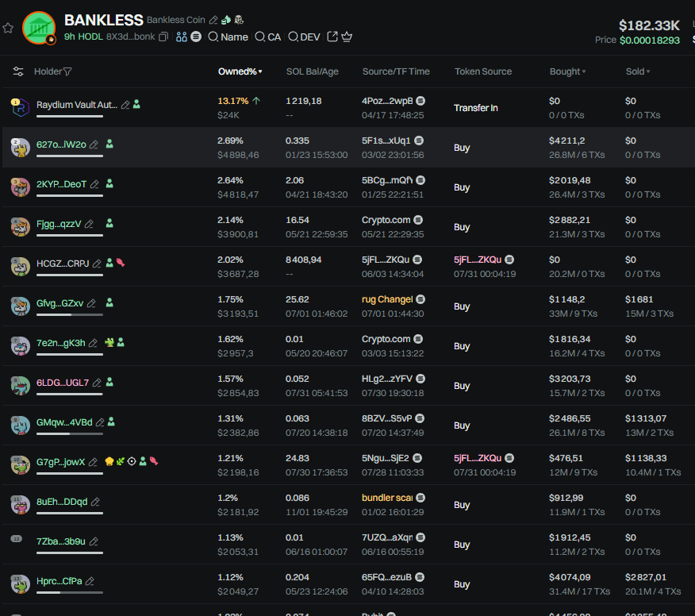Click the Crypto.com source for Fjgg...qzzV
Viewport: 695px width, 616px height.
(386, 220)
